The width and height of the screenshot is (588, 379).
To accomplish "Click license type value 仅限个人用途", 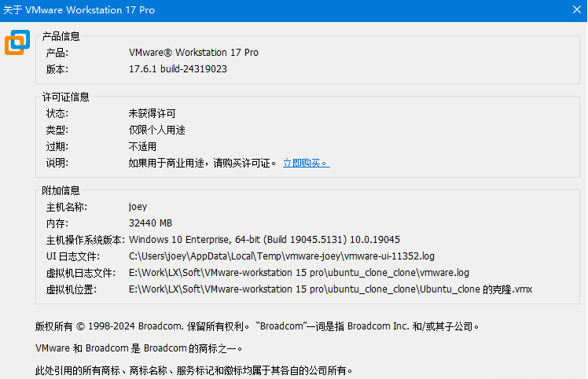I will tap(156, 130).
